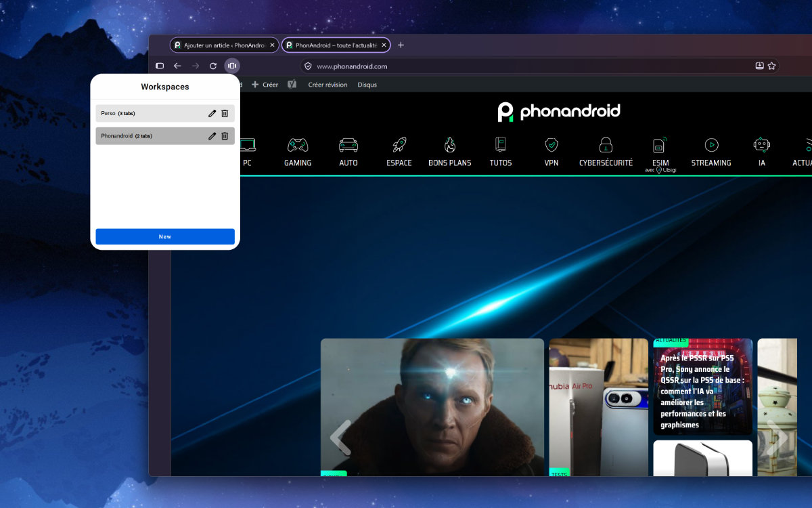Delete the Phonandroid workspace

(x=225, y=136)
